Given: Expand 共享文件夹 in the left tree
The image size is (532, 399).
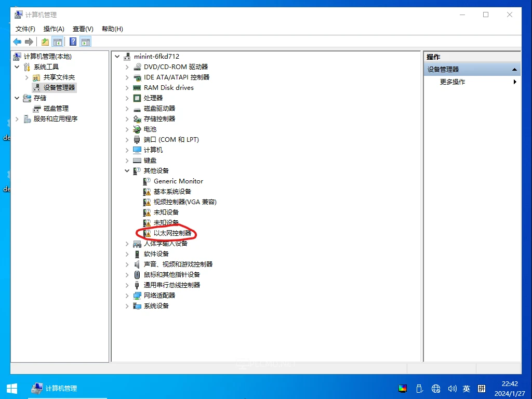Looking at the screenshot, I should pos(27,77).
